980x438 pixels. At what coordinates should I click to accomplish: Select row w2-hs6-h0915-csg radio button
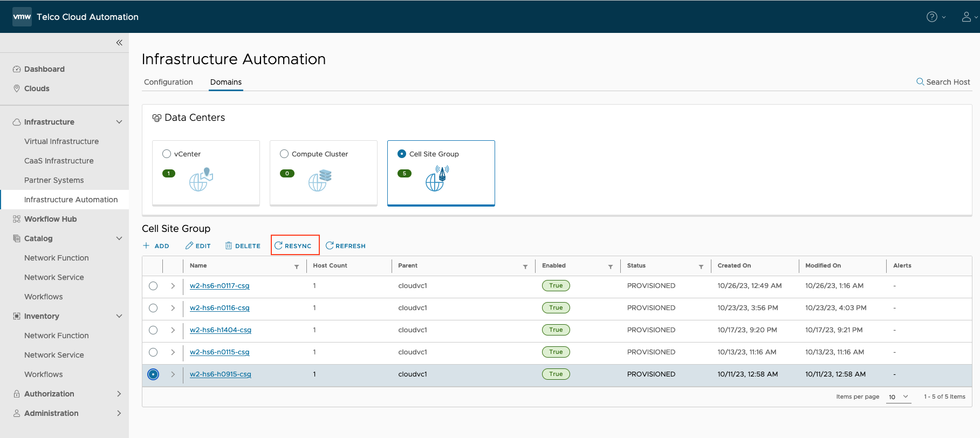tap(153, 374)
